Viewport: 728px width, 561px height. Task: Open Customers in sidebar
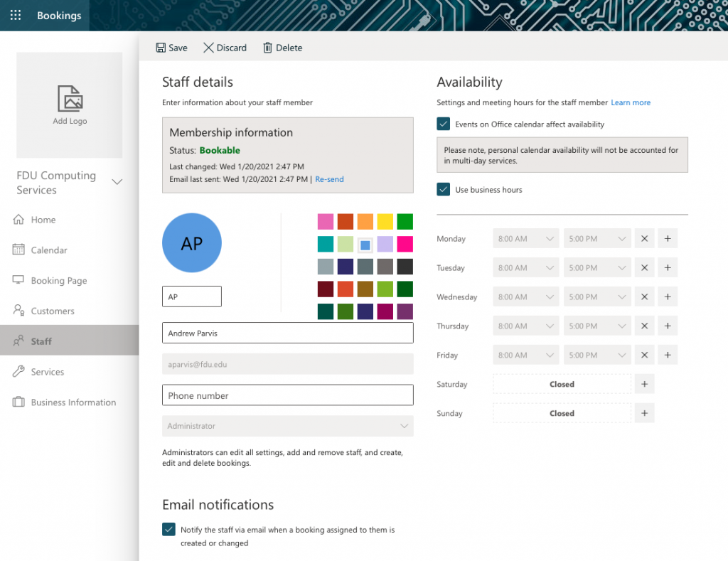pyautogui.click(x=70, y=311)
